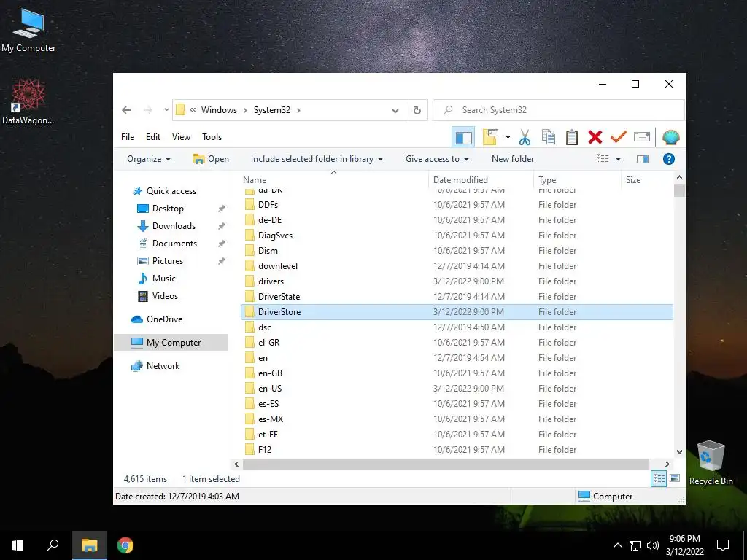Select Downloads in navigation pane
This screenshot has width=747, height=560.
[x=174, y=226]
